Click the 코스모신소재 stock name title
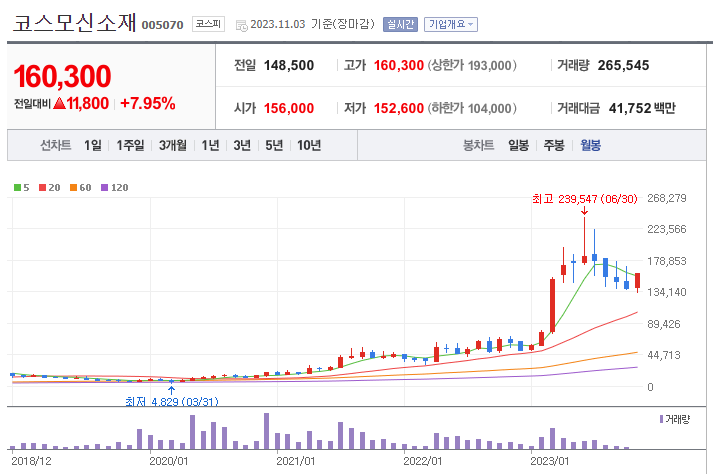713x474 pixels. coord(75,23)
